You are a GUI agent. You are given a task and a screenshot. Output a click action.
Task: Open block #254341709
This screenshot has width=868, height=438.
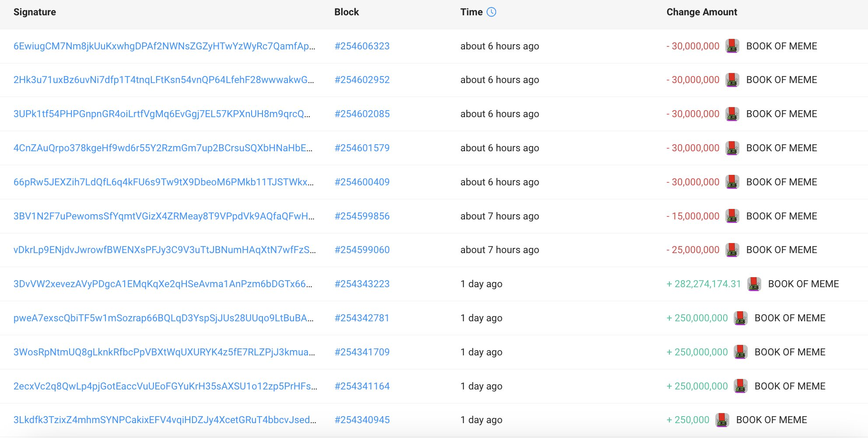tap(362, 352)
